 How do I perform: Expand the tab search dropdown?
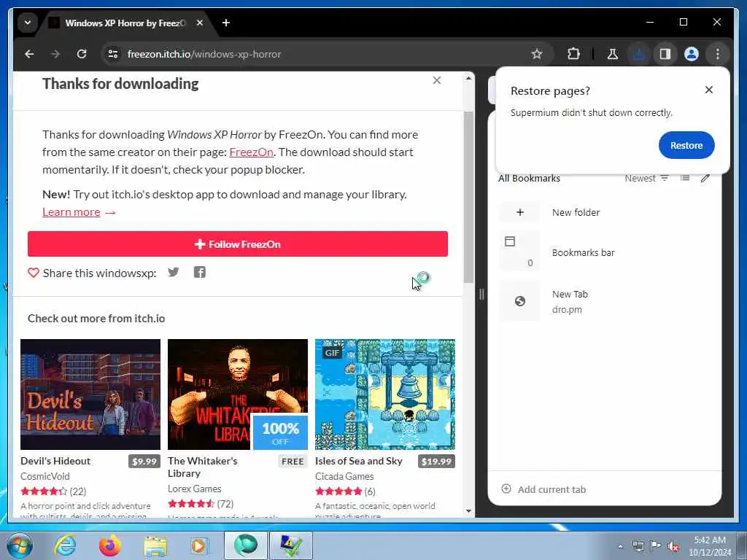(x=28, y=23)
